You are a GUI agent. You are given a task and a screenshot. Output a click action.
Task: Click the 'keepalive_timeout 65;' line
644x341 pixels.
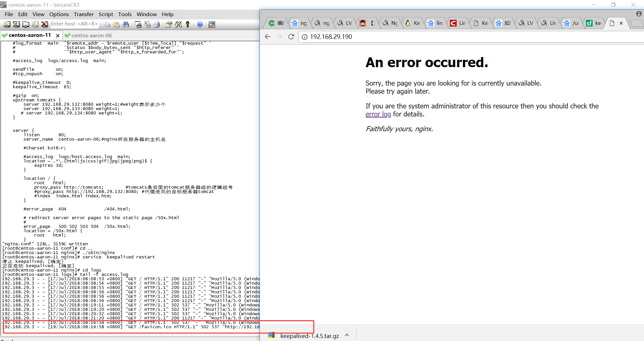42,87
